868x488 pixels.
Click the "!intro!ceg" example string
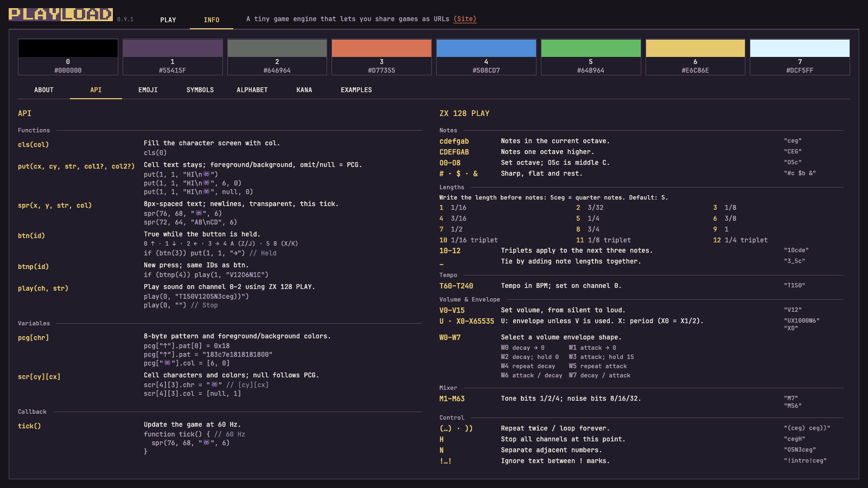click(x=805, y=460)
